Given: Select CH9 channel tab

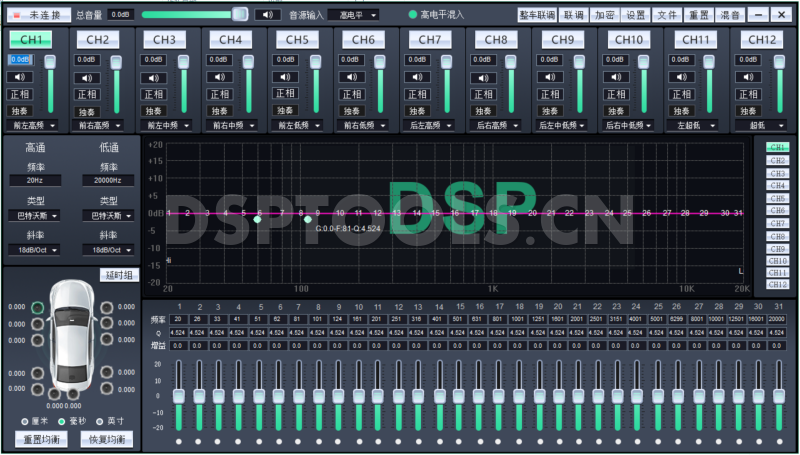Looking at the screenshot, I should (563, 39).
